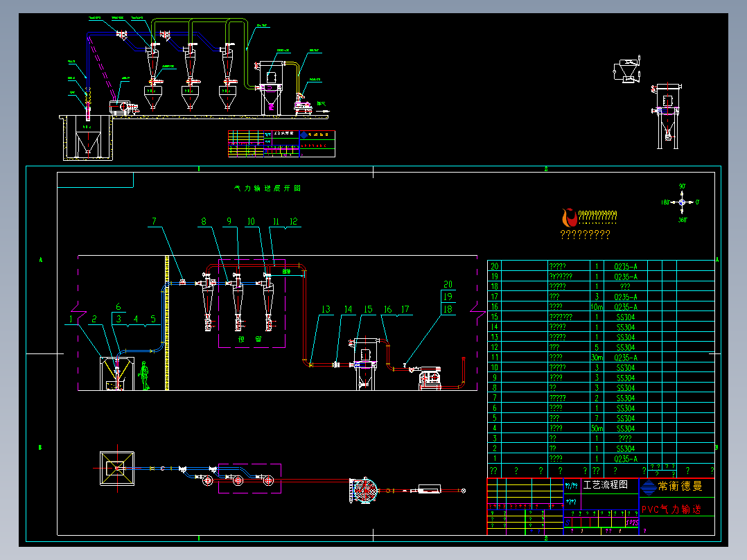Select row 11 in the parts list
This screenshot has height=560, width=747.
pos(601,358)
